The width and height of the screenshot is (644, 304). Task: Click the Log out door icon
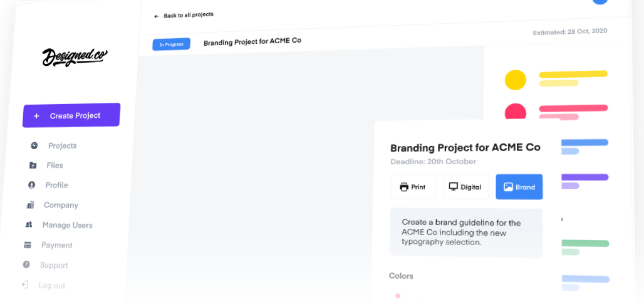(x=25, y=285)
